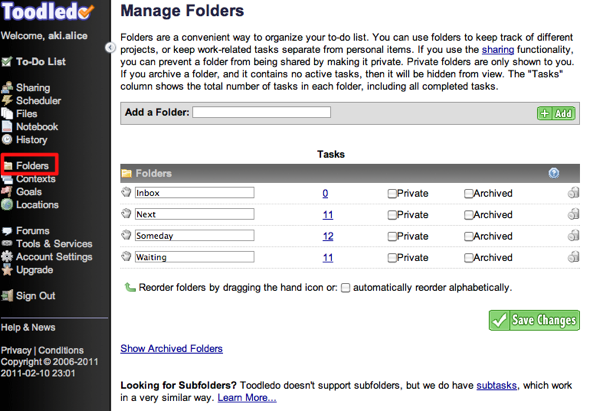The width and height of the screenshot is (600, 411).
Task: Focus the Add a Folder input field
Action: coord(261,112)
